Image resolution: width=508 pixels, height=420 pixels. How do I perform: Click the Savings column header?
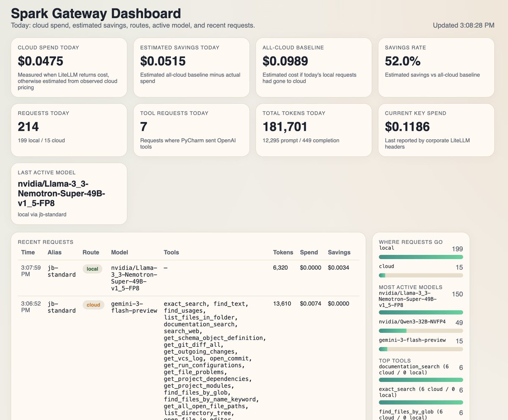(x=339, y=252)
